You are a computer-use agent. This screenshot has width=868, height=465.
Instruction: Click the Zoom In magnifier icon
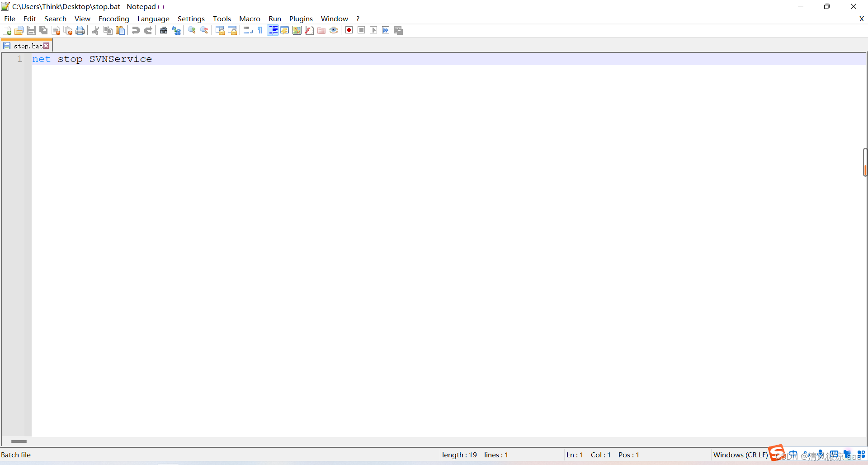(192, 30)
